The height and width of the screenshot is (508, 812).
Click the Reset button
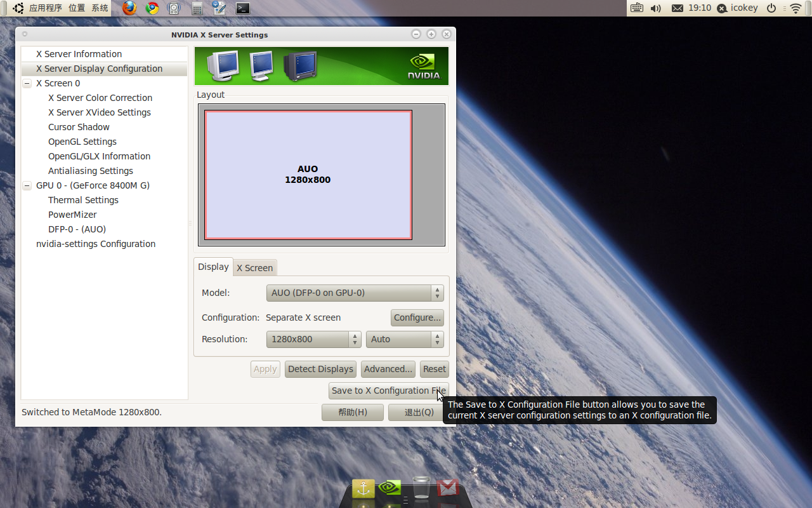pyautogui.click(x=435, y=369)
